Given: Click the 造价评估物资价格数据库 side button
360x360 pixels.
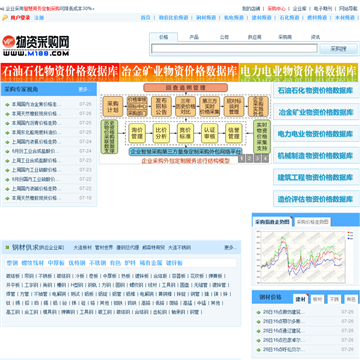Looking at the screenshot, I should coord(316,199).
